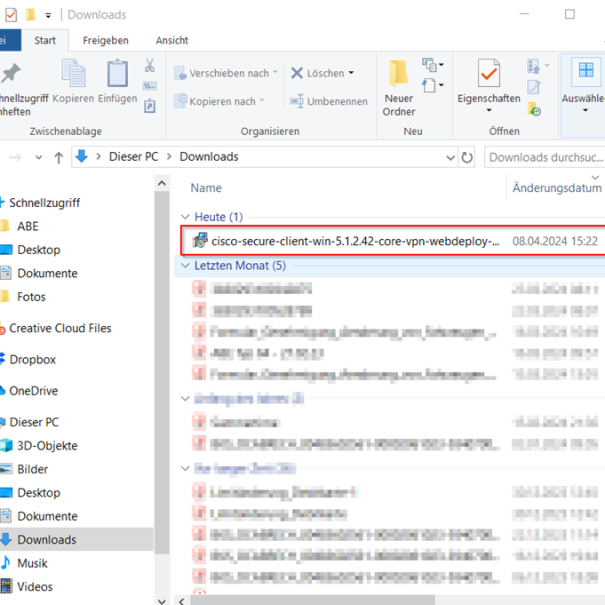
Task: Click the scissors cut icon
Action: [149, 65]
